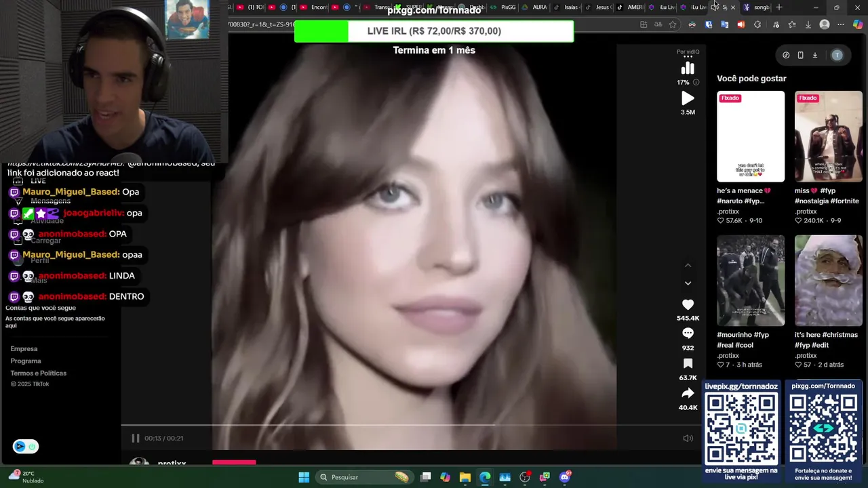The image size is (868, 488).
Task: Open File Explorer from the taskbar
Action: tap(465, 477)
